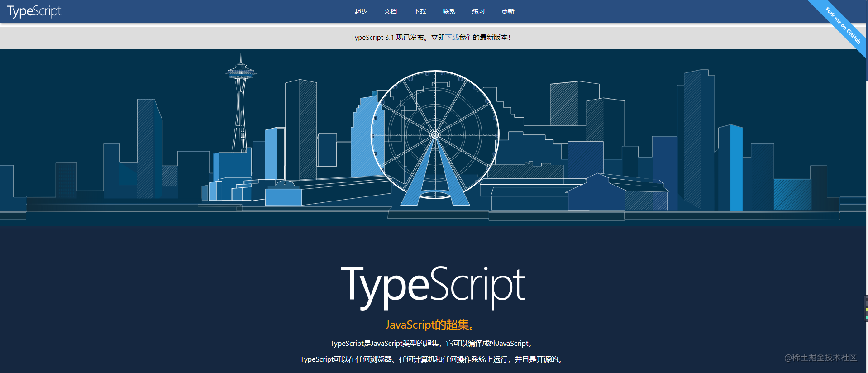Open the 联系 navigation item

(x=449, y=11)
